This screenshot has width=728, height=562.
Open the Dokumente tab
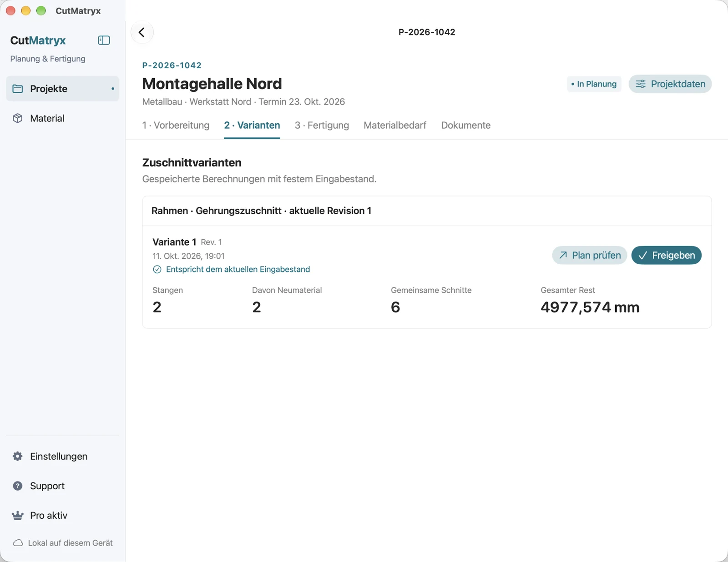point(465,125)
